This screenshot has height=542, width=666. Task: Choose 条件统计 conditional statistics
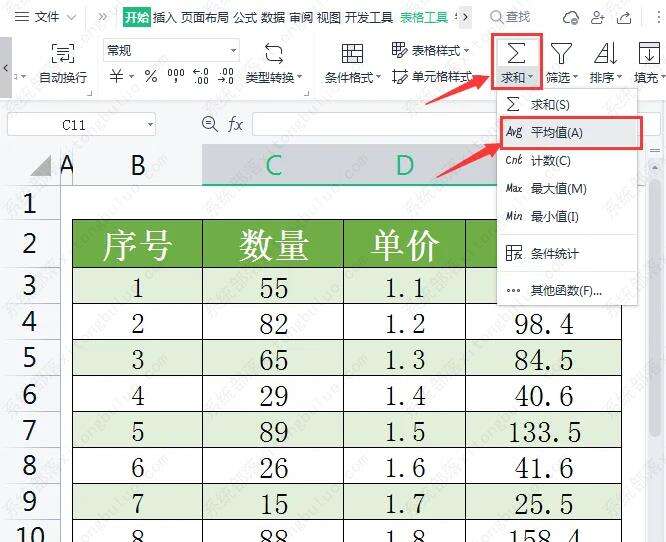click(567, 254)
